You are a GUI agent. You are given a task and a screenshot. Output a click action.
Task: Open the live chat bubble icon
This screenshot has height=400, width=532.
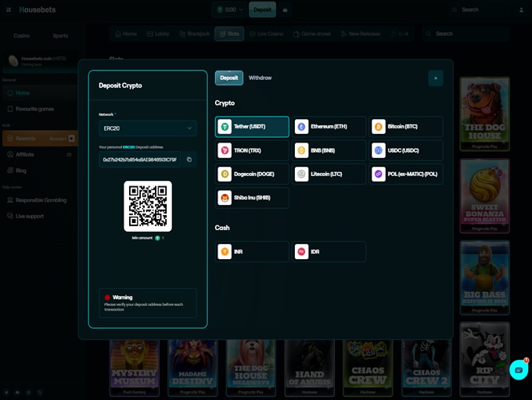tap(518, 369)
